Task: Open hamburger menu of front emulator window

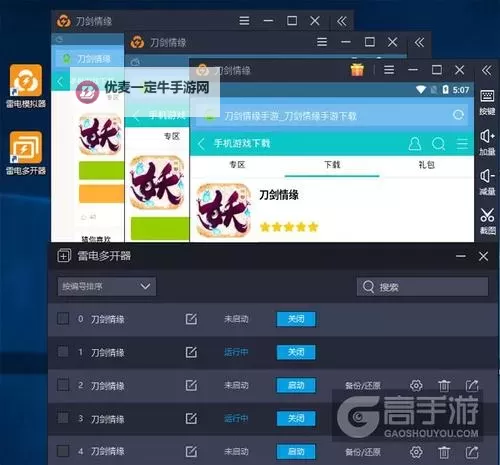Action: (x=389, y=70)
